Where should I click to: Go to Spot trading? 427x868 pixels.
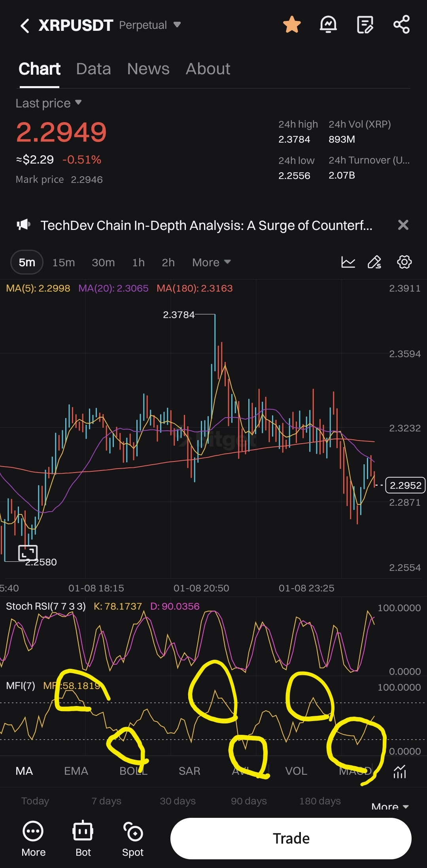[x=133, y=839]
